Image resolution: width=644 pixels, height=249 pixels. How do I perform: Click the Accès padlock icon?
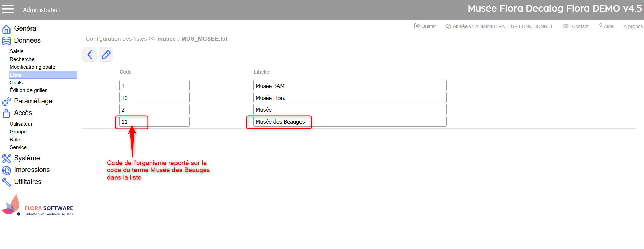tap(6, 113)
